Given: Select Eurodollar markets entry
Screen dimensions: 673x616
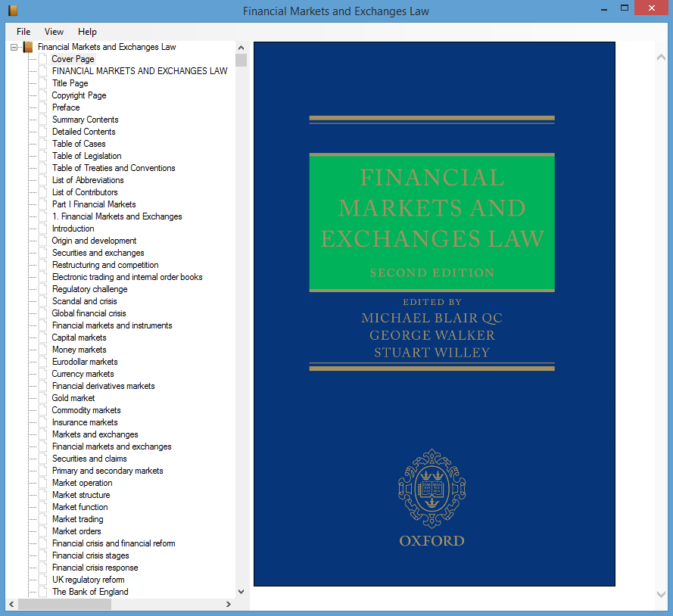Looking at the screenshot, I should pos(85,362).
